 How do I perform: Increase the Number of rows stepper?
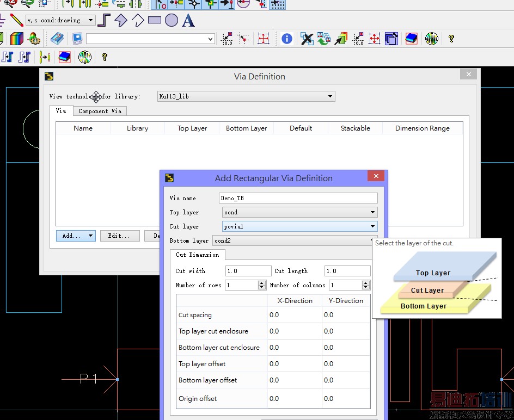point(261,283)
